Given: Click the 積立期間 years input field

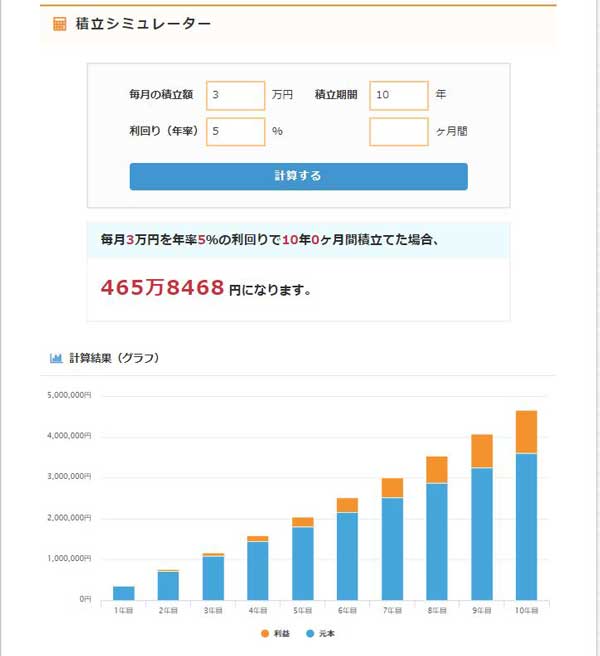Looking at the screenshot, I should point(398,95).
